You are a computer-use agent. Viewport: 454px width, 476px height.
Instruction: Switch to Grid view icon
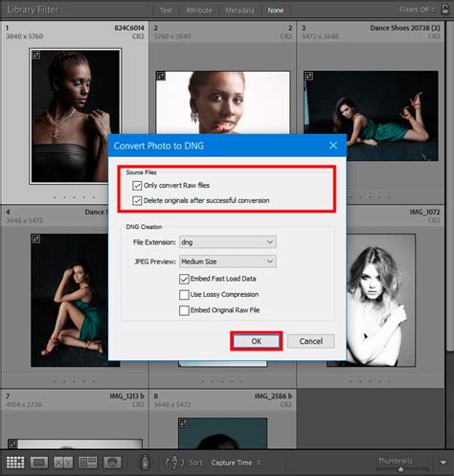[15, 463]
